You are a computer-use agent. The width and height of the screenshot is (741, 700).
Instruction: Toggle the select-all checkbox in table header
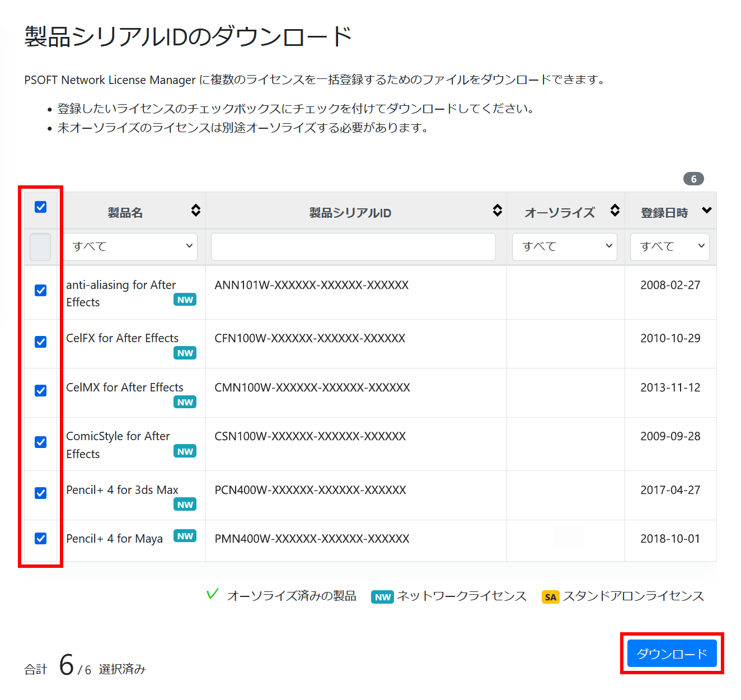pyautogui.click(x=41, y=207)
